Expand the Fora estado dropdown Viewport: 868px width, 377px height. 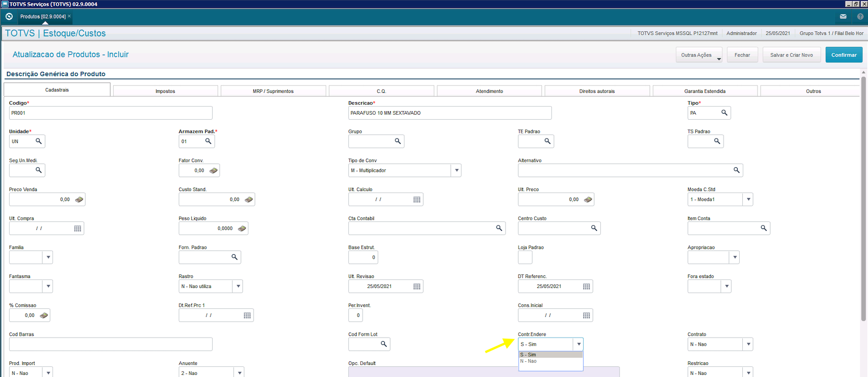click(x=726, y=287)
